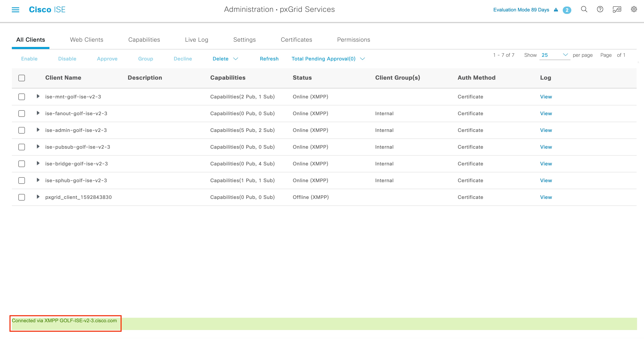This screenshot has height=339, width=644.
Task: Expand the ise-bridge-golf-ise-v2-3 row
Action: tap(38, 163)
